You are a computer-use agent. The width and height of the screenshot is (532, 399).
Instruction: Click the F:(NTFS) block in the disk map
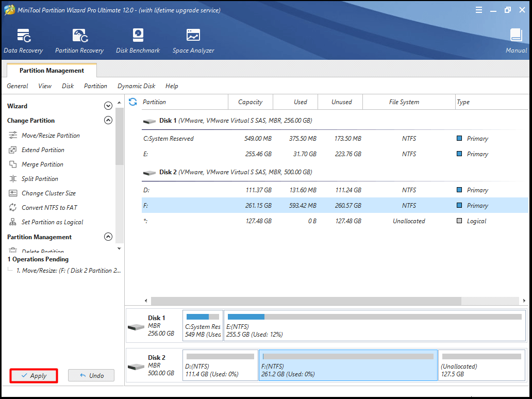tap(348, 365)
